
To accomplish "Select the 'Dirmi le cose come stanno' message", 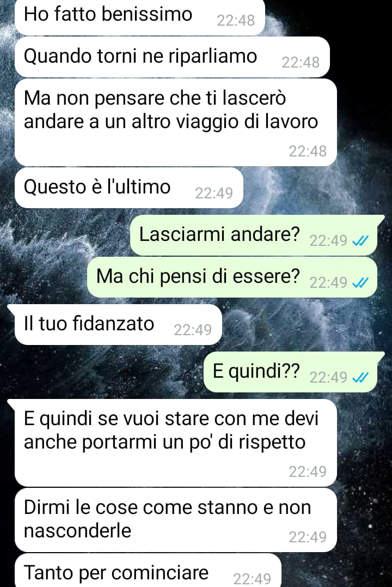I will click(x=176, y=520).
